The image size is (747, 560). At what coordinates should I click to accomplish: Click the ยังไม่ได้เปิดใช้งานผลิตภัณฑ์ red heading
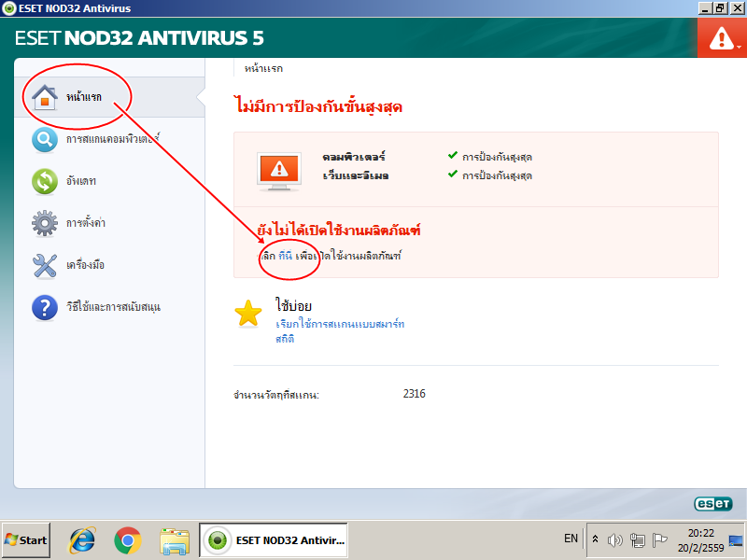339,231
